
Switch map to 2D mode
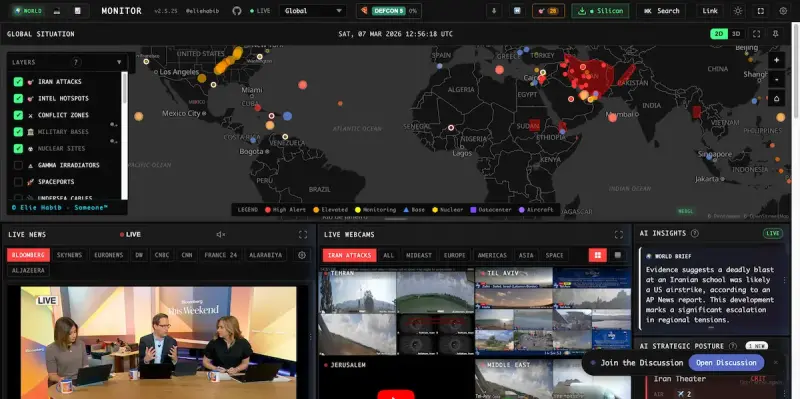[718, 34]
